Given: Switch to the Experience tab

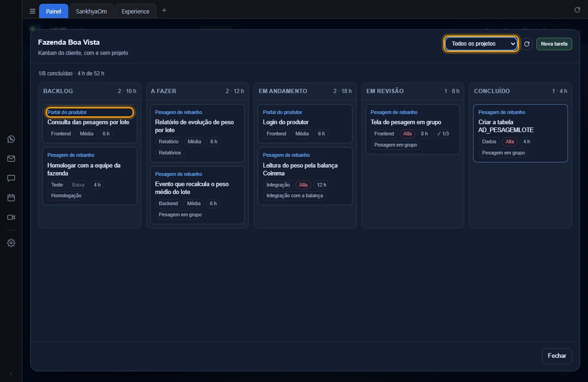Looking at the screenshot, I should [x=135, y=11].
